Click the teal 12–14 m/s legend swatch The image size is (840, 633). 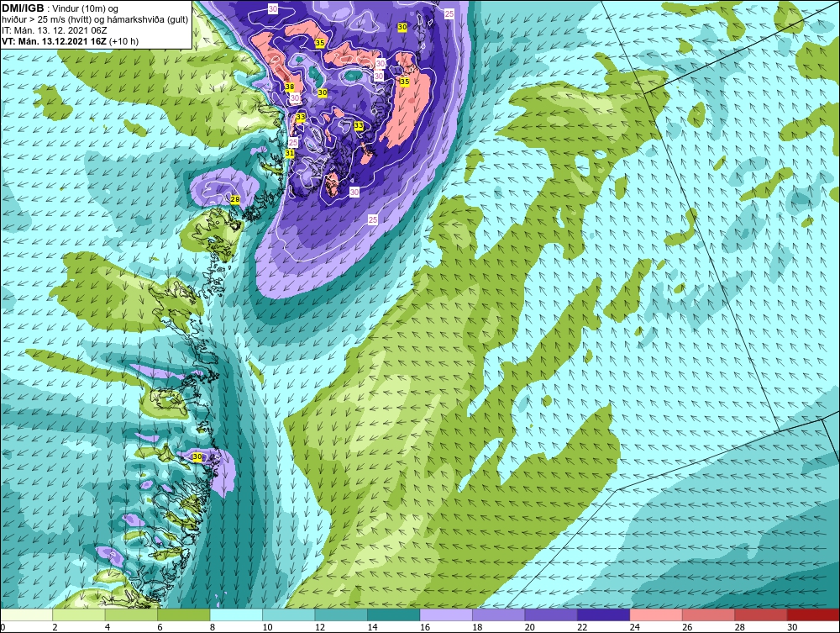point(341,615)
